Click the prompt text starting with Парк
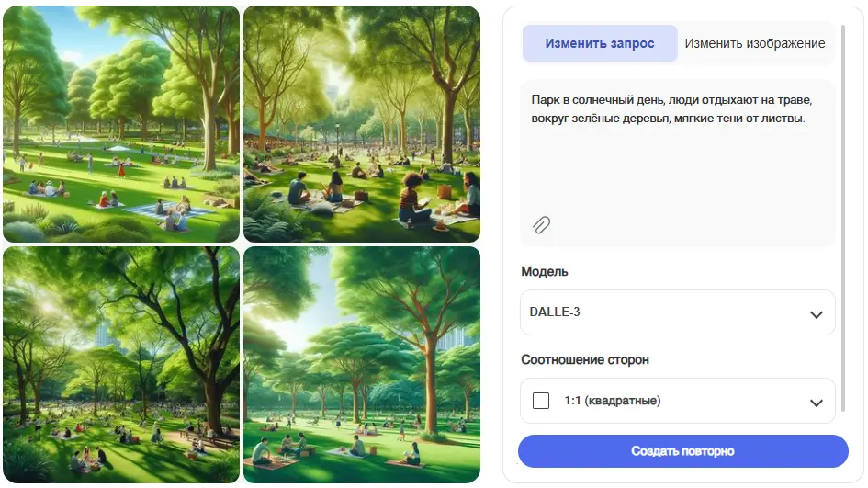The image size is (868, 488). pyautogui.click(x=671, y=108)
